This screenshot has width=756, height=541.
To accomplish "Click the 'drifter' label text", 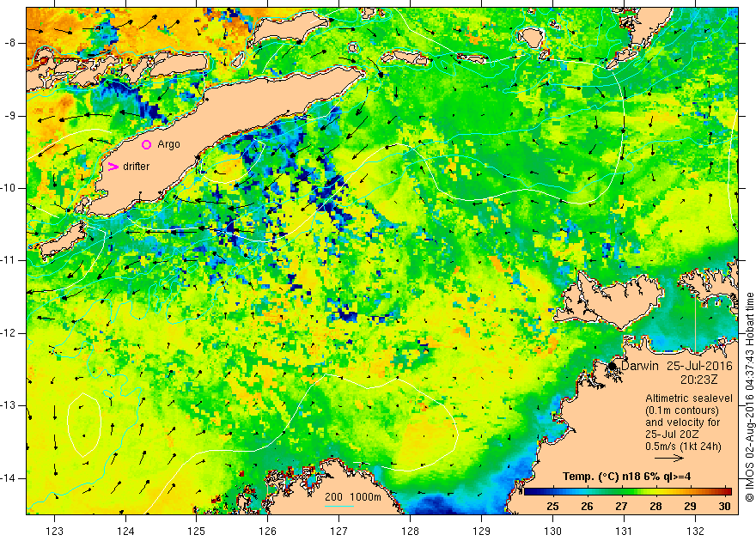I will tap(136, 167).
